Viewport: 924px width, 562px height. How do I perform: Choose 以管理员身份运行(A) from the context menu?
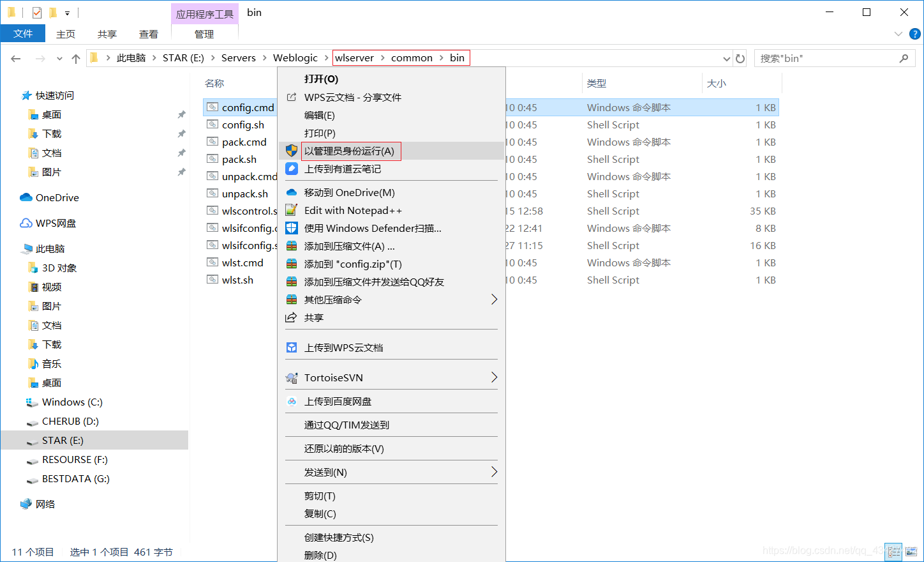coord(391,151)
